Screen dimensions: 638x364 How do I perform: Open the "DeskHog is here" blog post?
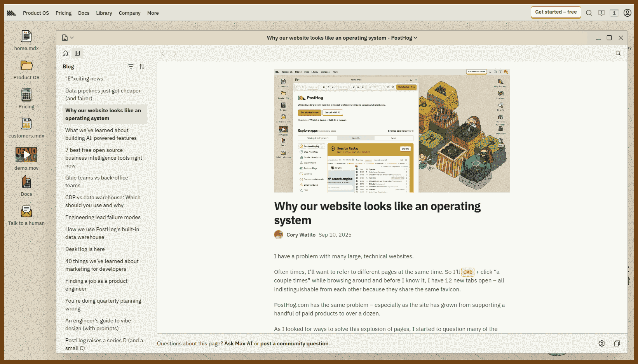click(85, 249)
